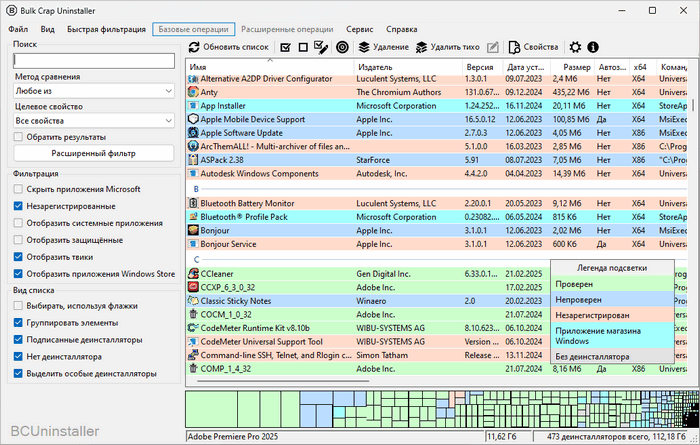Open the settings gear in the toolbar

575,47
